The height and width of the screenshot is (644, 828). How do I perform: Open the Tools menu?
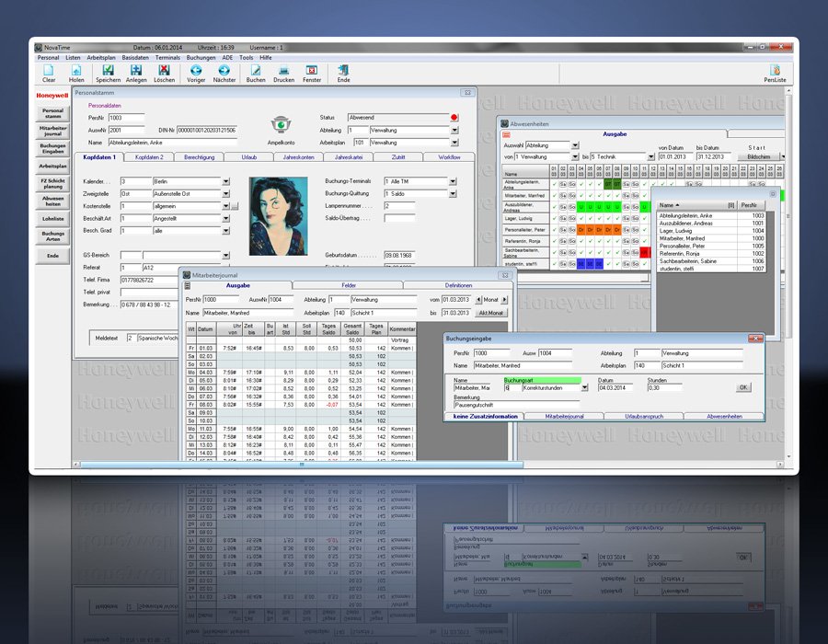(246, 58)
